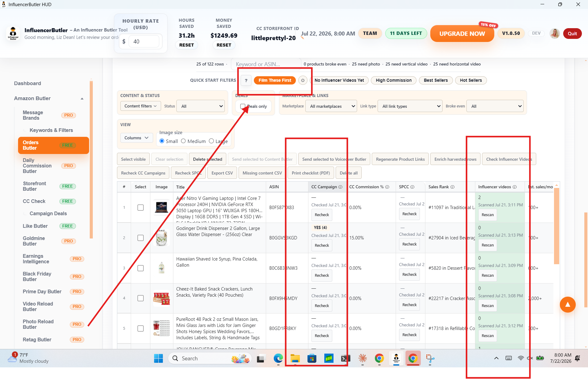Choose the Small image size option
Screen dimensions: 588x379
162,141
